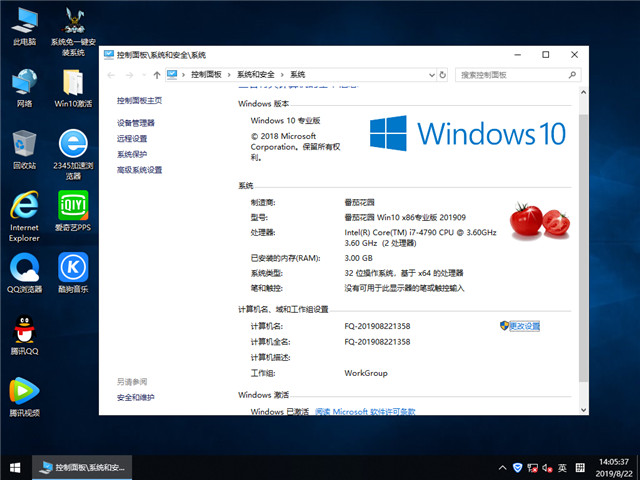Select the 3.00 GB RAM value
The width and height of the screenshot is (640, 480).
358,258
